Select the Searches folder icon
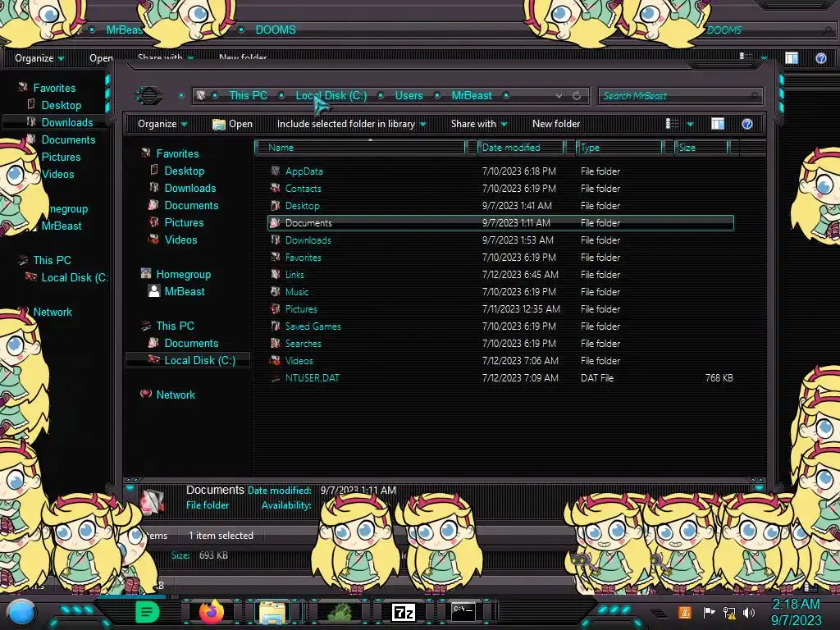 [276, 344]
